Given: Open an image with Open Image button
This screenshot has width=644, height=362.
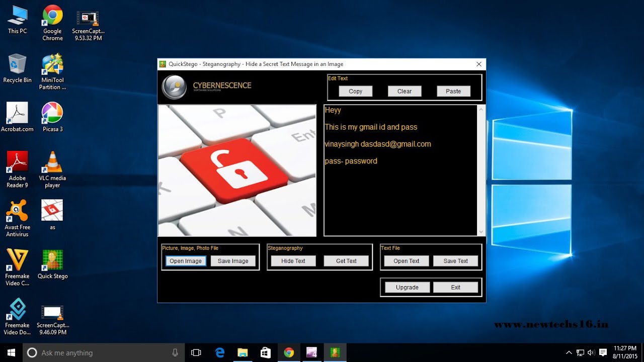Looking at the screenshot, I should pos(186,261).
